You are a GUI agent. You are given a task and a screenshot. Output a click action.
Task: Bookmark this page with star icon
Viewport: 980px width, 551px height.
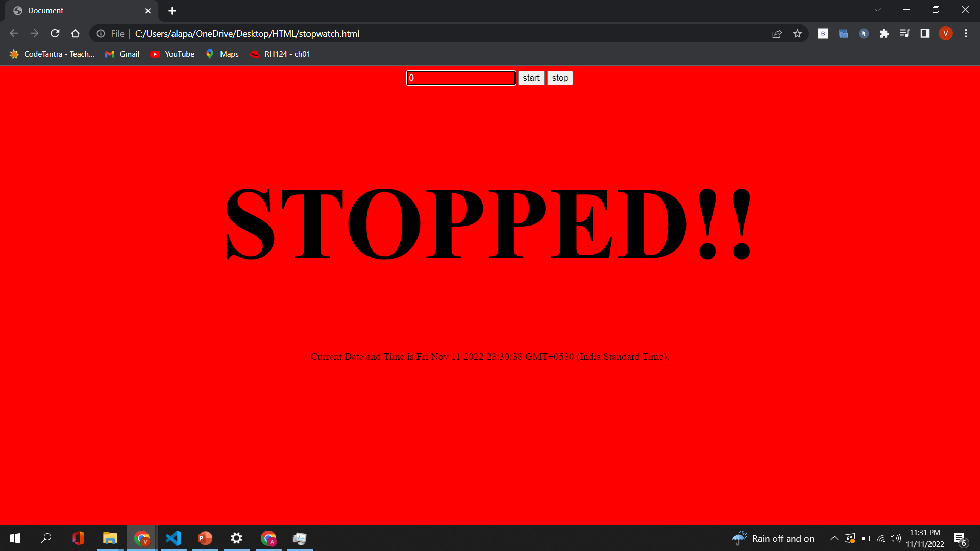tap(797, 34)
